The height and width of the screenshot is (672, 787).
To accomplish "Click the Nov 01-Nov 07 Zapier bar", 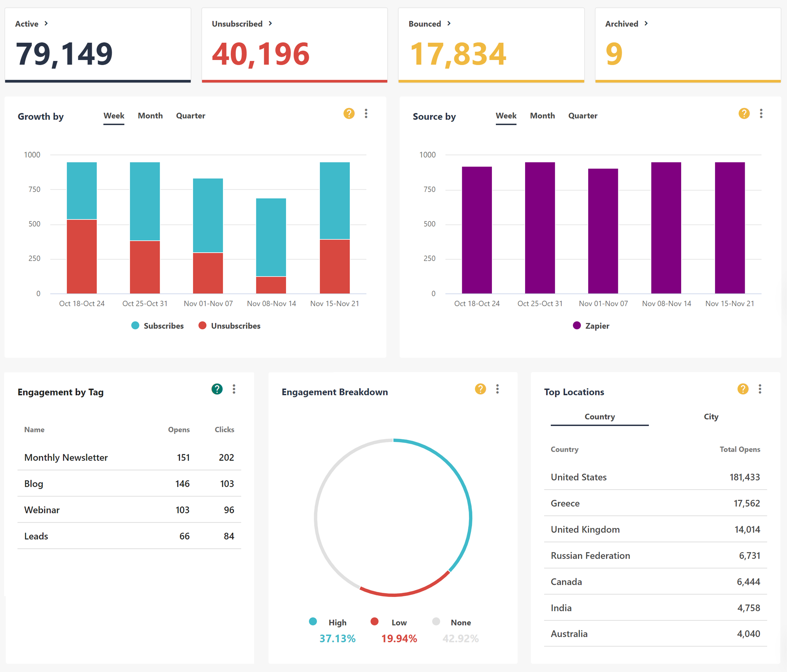I will [603, 231].
